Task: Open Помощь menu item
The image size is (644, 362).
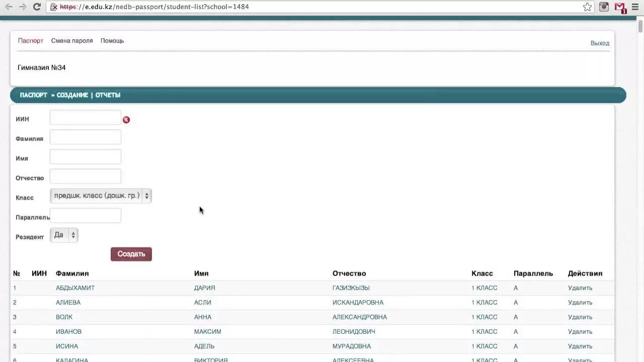Action: pyautogui.click(x=112, y=41)
